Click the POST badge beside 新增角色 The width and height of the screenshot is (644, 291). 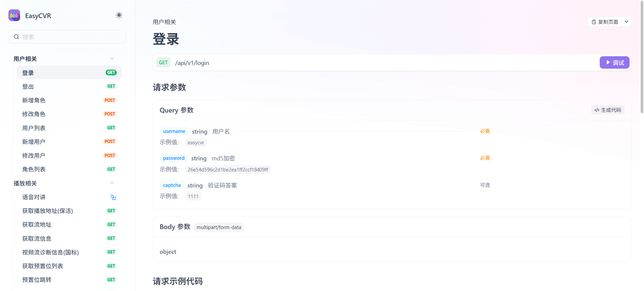point(110,100)
